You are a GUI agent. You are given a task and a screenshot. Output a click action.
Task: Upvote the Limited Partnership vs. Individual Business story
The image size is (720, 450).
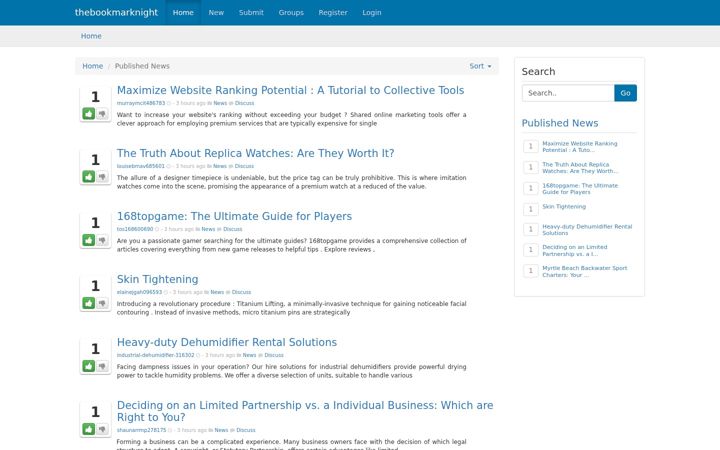coord(89,429)
